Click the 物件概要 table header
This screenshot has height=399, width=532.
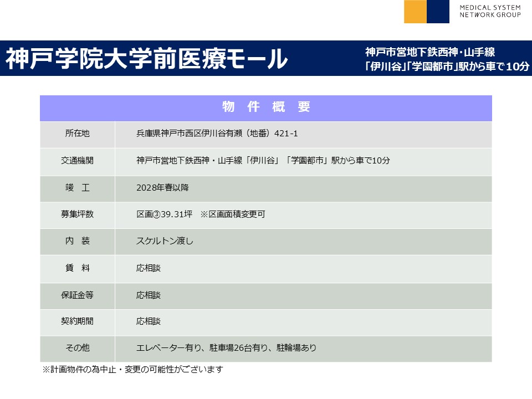click(266, 108)
